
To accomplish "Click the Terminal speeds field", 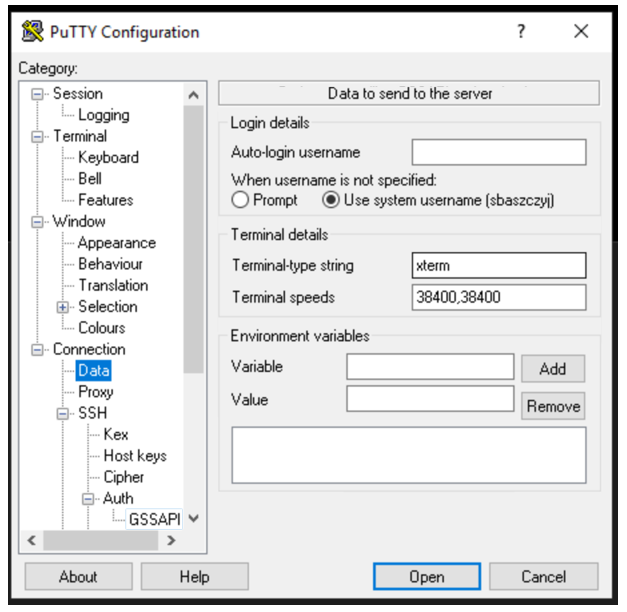I will [499, 297].
